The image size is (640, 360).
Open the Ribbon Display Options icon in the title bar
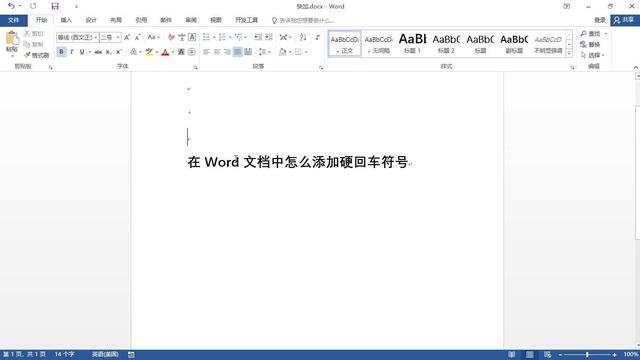tap(567, 6)
